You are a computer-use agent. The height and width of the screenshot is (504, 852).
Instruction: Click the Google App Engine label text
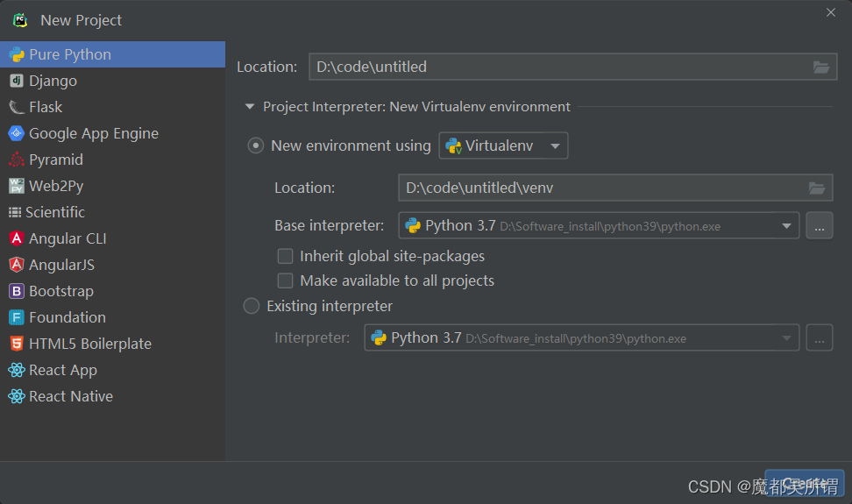point(94,133)
